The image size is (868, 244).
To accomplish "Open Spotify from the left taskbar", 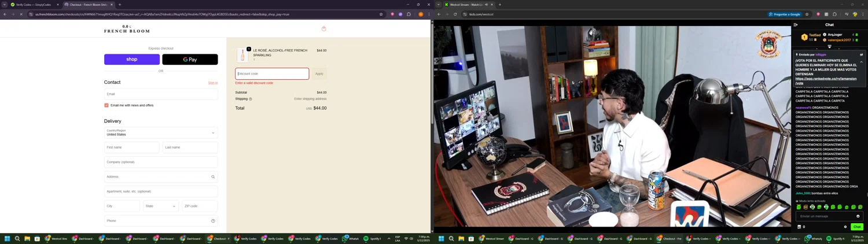I will click(372, 238).
